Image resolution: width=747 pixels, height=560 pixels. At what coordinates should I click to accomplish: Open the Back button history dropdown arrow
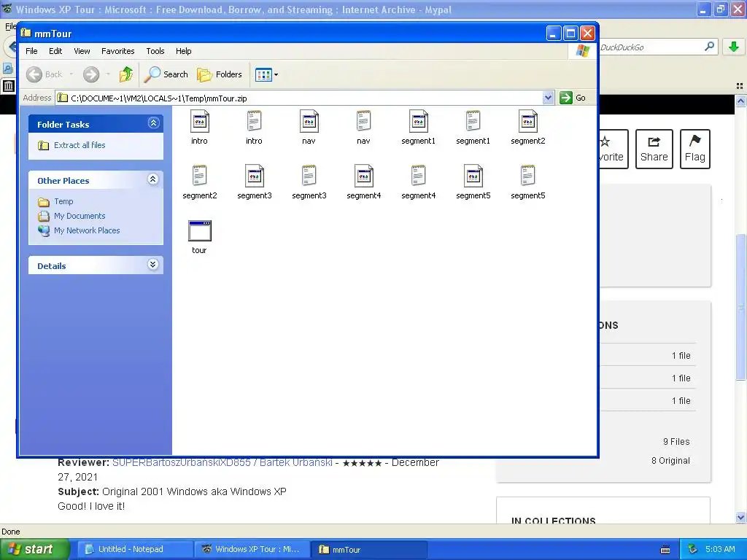[71, 74]
